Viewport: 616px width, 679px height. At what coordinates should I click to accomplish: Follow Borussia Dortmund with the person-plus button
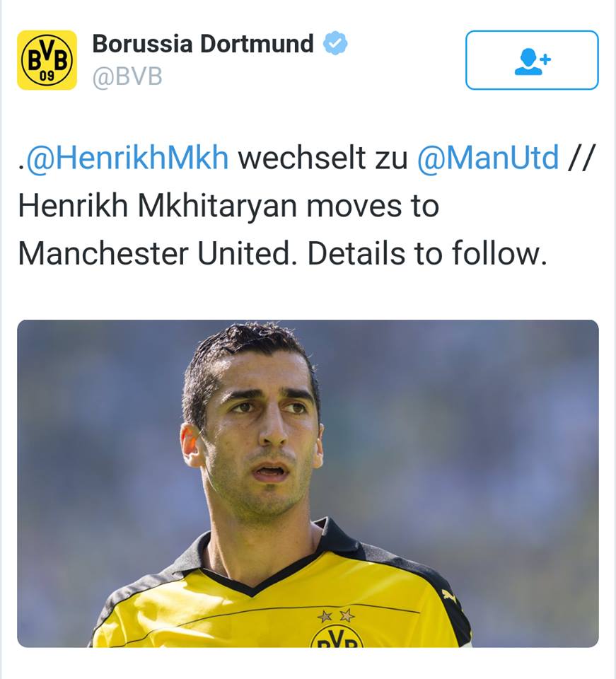pyautogui.click(x=532, y=60)
